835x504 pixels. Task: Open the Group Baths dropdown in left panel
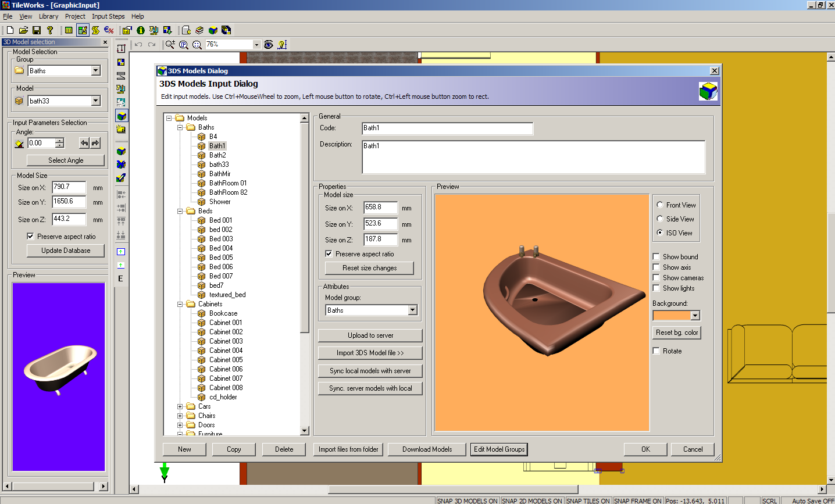(96, 70)
